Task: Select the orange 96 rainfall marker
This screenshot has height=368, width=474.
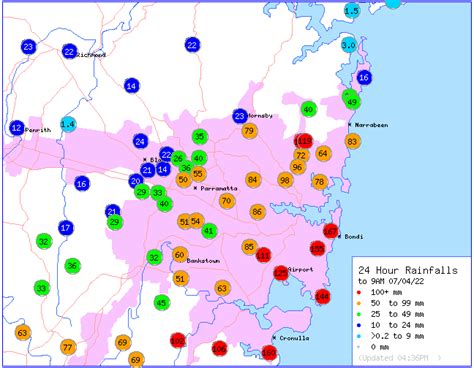Action: [297, 167]
